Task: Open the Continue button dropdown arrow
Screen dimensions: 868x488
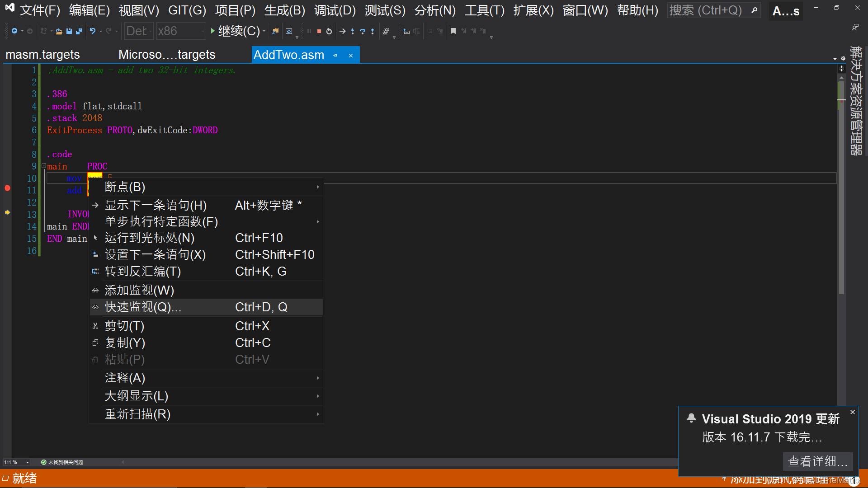Action: pos(264,31)
